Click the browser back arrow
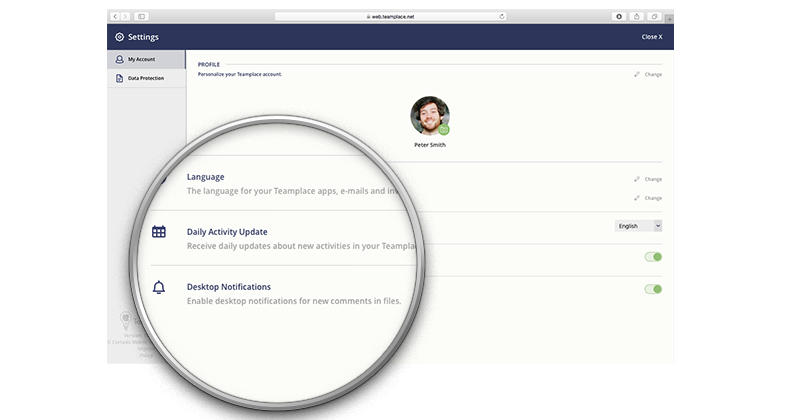 pos(115,16)
